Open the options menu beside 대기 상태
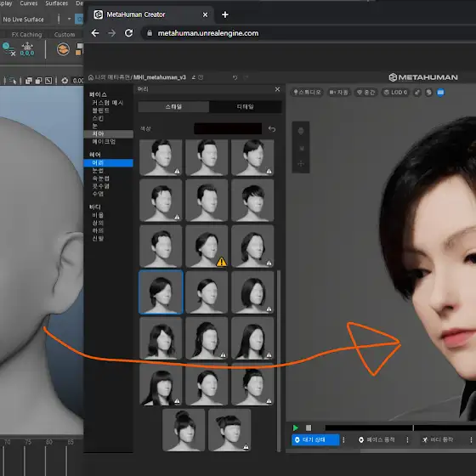This screenshot has height=476, width=476. pyautogui.click(x=343, y=440)
